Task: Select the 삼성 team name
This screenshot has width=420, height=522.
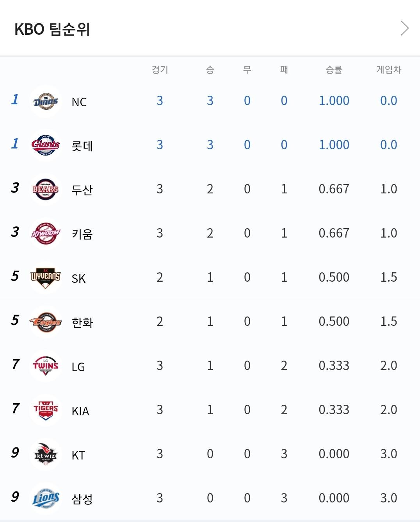Action: [x=82, y=499]
